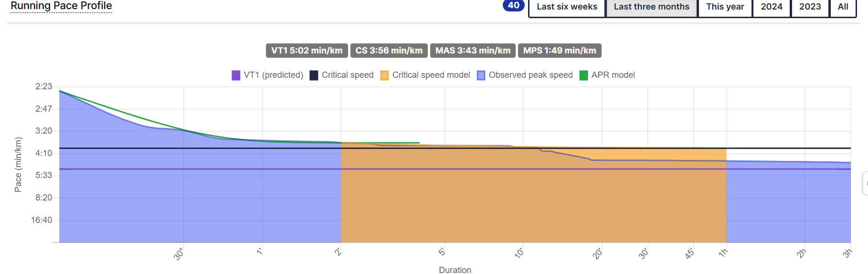The width and height of the screenshot is (868, 274).
Task: Click the orange Critical speed model legend square
Action: [x=384, y=75]
